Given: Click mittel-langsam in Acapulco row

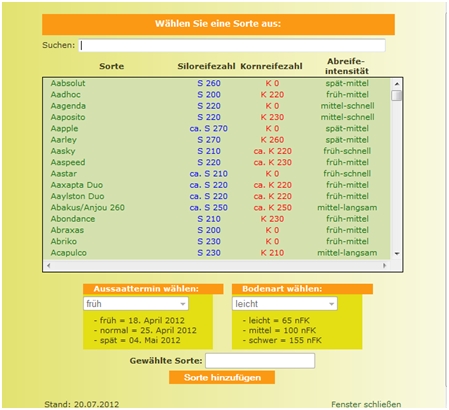Looking at the screenshot, I should click(x=347, y=253).
